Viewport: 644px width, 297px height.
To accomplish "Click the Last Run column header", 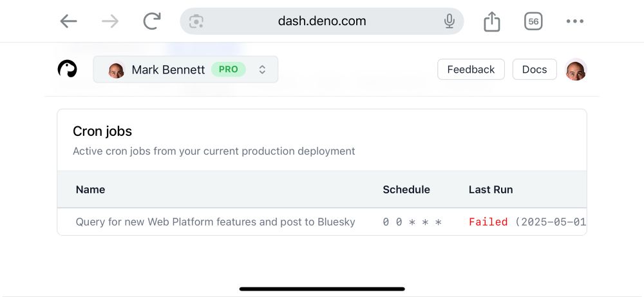I will point(490,189).
